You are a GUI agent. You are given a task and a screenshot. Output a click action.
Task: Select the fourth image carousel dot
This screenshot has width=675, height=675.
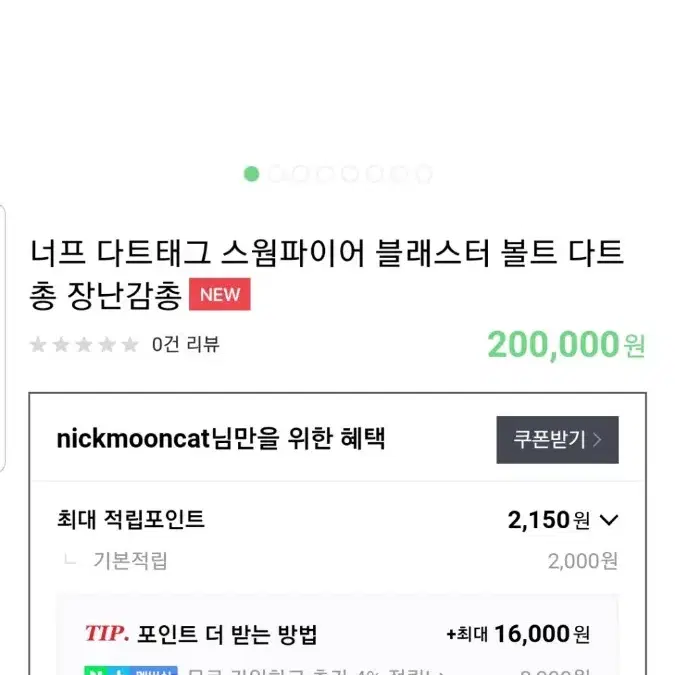[x=325, y=174]
